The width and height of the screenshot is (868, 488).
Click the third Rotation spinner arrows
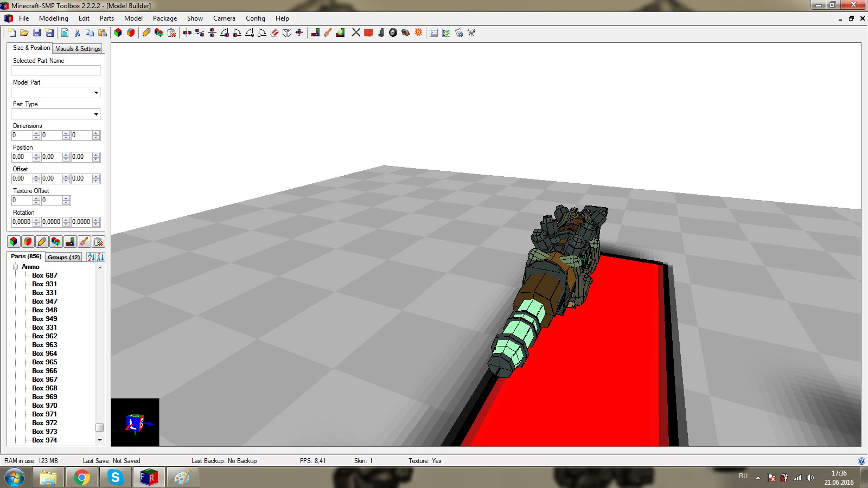click(96, 222)
